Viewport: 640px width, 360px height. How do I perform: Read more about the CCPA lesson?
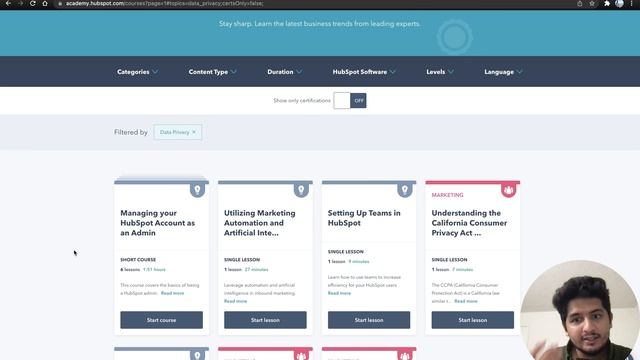pos(466,301)
